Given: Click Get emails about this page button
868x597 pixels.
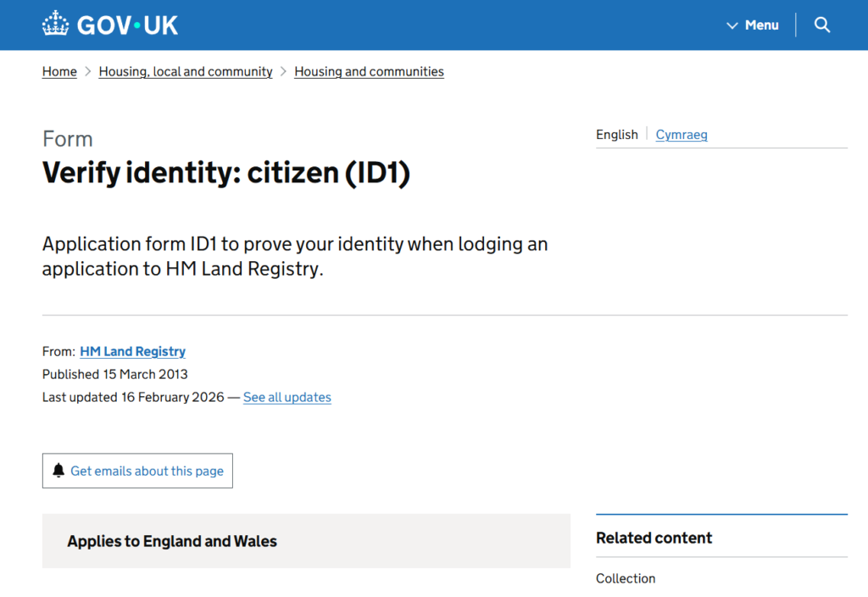Looking at the screenshot, I should click(x=137, y=471).
